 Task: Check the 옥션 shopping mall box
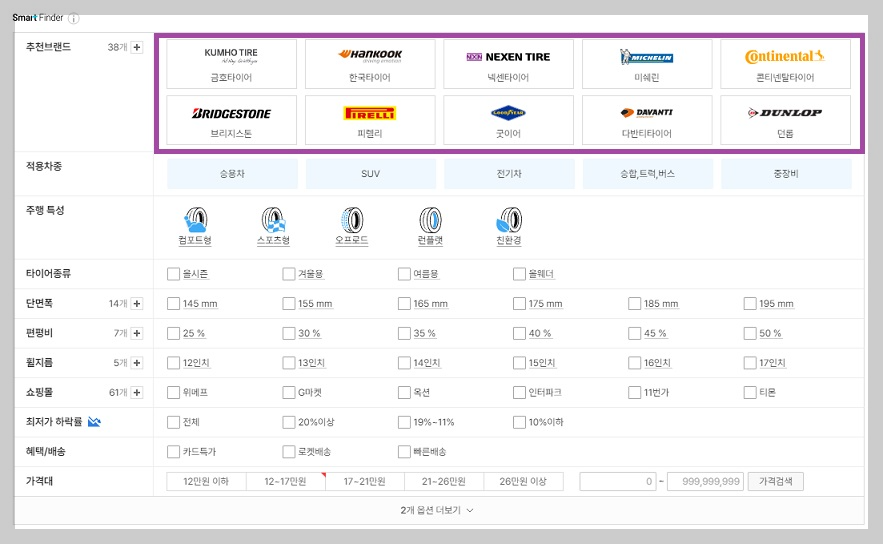click(404, 393)
